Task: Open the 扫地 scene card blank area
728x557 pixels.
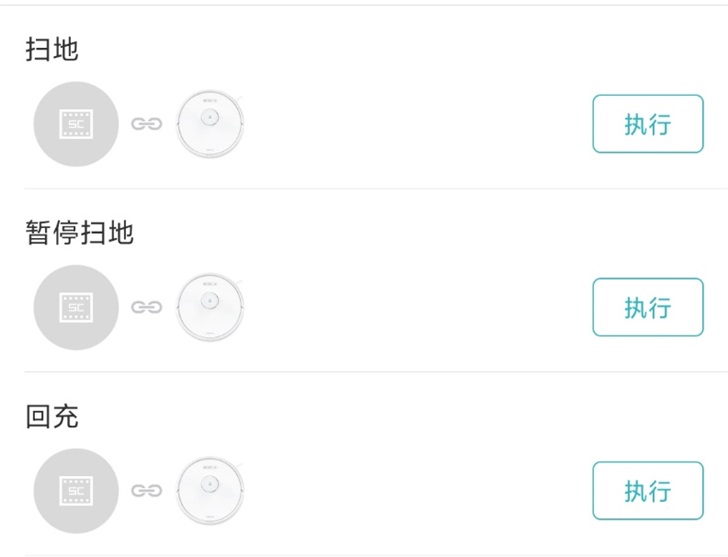Action: [420, 124]
